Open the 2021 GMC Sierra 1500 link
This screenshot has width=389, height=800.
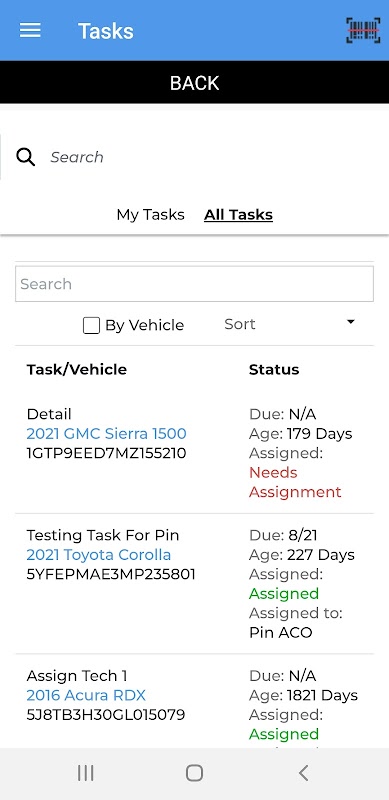(106, 434)
